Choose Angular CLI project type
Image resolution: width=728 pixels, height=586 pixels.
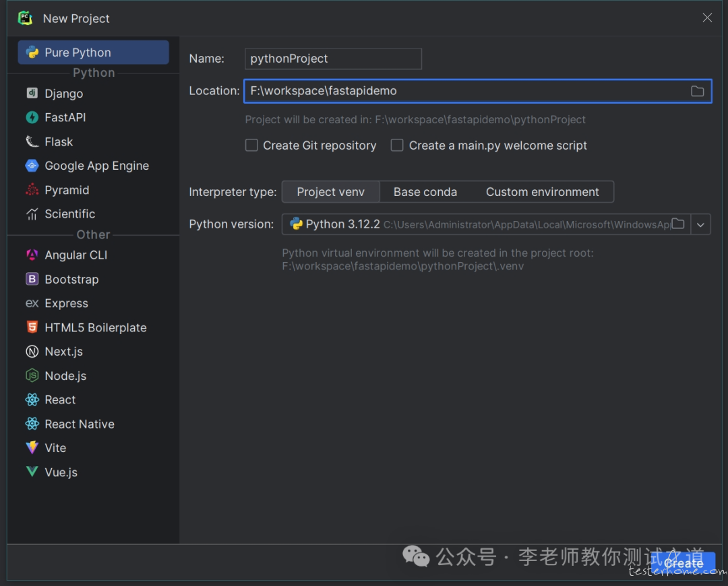coord(93,255)
